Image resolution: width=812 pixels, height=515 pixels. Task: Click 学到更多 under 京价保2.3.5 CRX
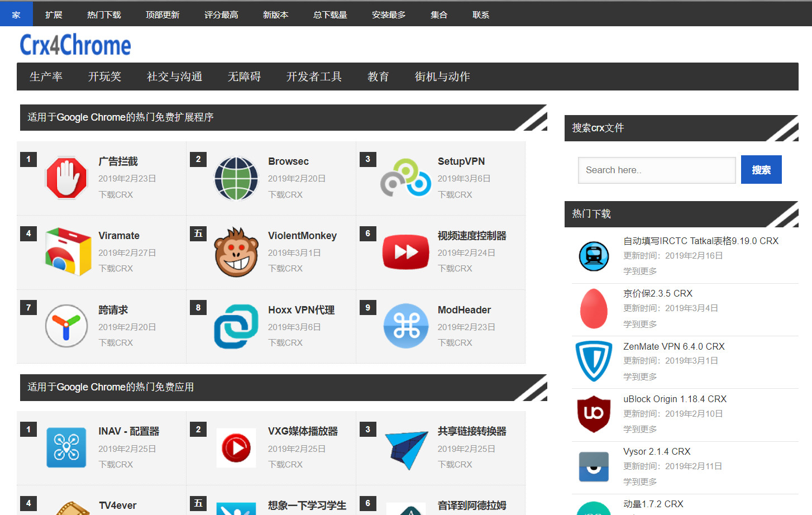640,324
